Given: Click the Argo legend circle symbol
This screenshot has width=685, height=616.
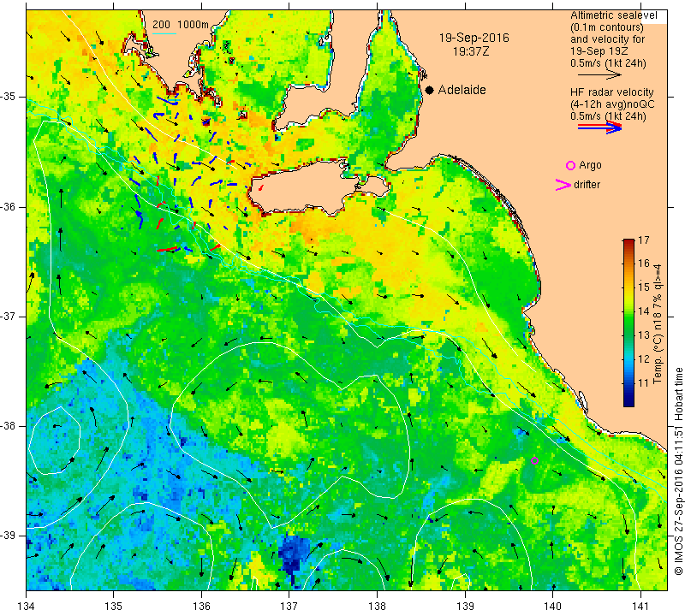Looking at the screenshot, I should 570,165.
